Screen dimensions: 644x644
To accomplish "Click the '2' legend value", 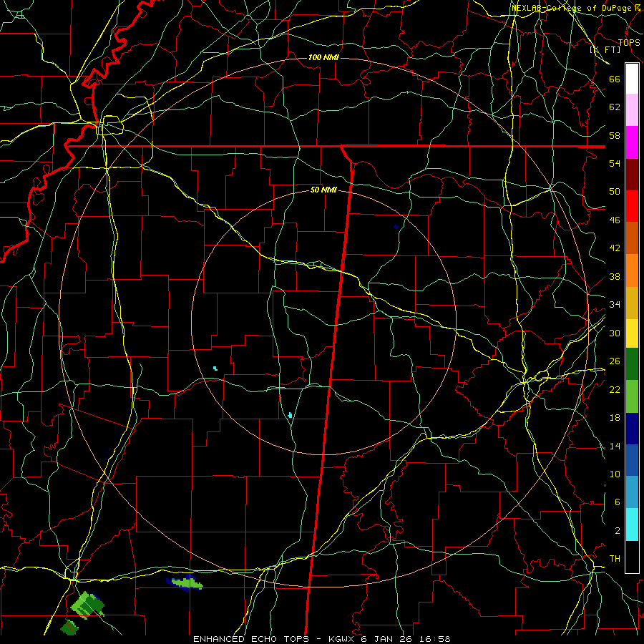I will pyautogui.click(x=617, y=531).
